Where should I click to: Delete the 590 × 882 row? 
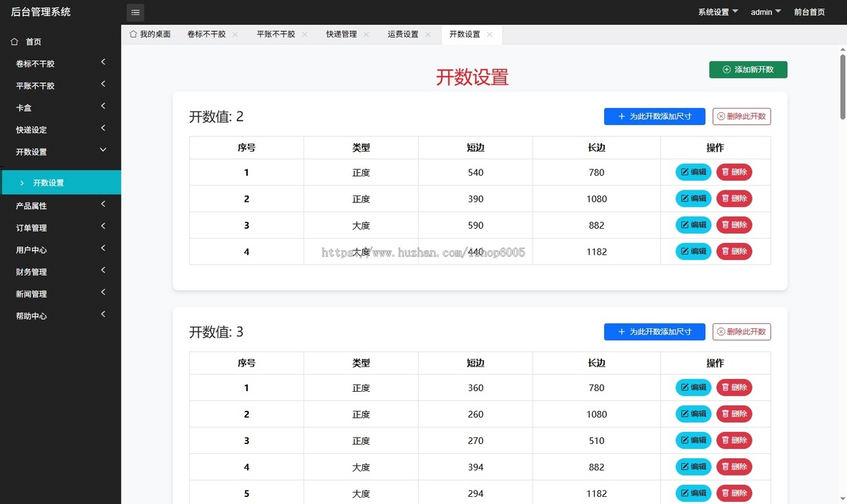(x=734, y=225)
